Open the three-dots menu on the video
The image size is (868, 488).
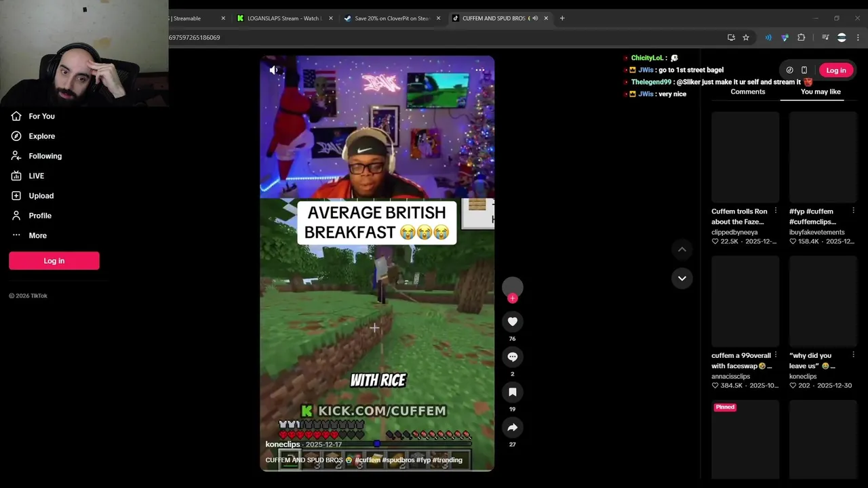479,70
